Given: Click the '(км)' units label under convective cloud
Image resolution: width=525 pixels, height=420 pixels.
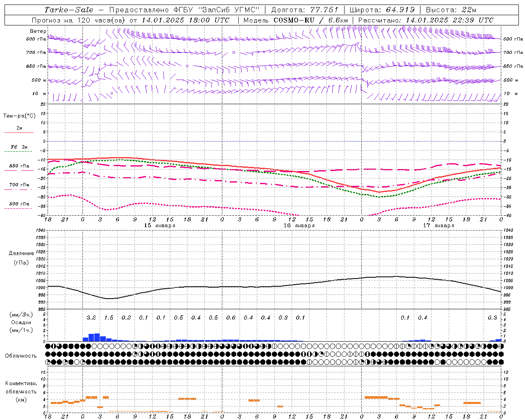Looking at the screenshot, I should click(x=21, y=399).
